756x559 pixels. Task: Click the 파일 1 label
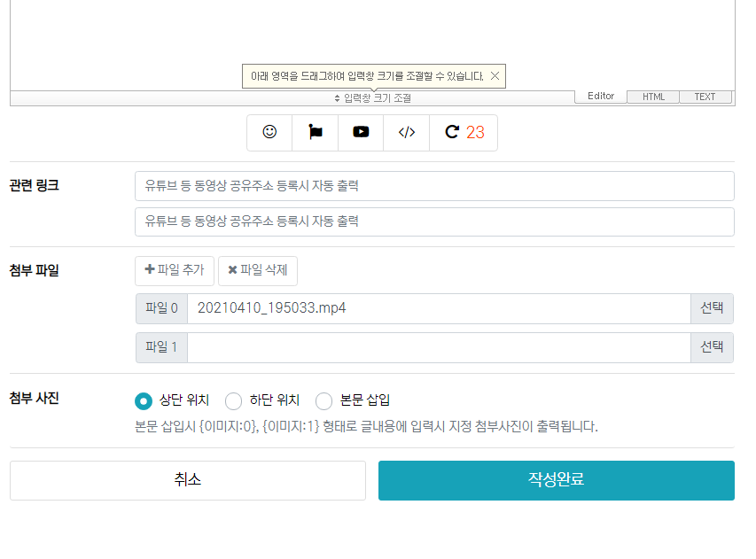click(161, 347)
